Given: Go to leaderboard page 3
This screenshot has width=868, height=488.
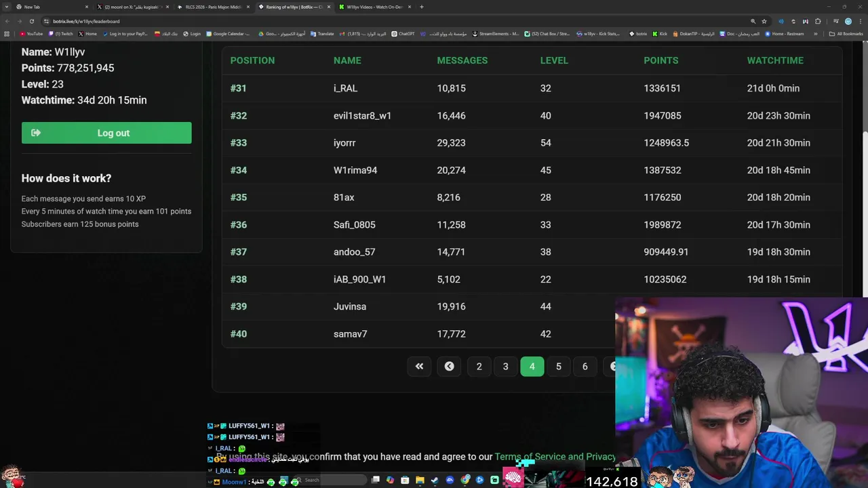Looking at the screenshot, I should click(505, 366).
